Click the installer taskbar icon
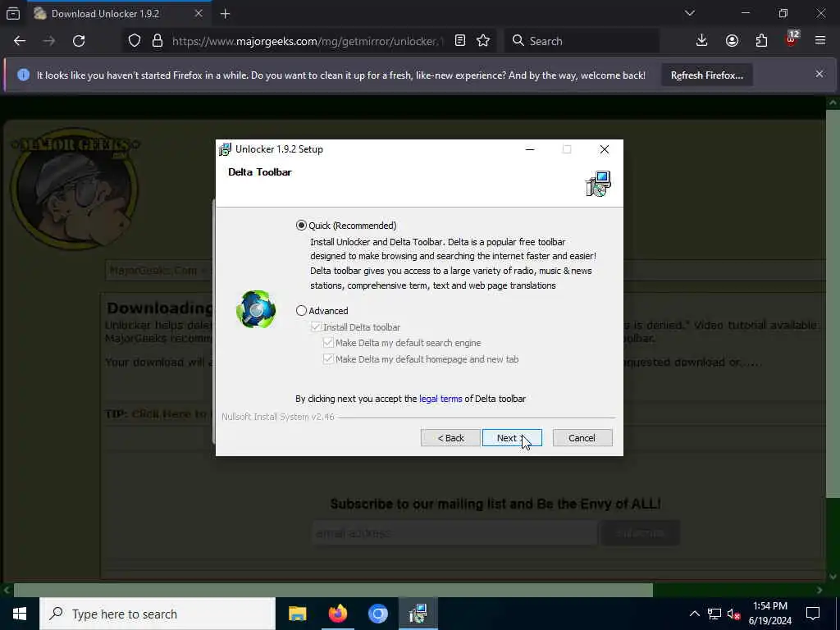The height and width of the screenshot is (630, 840). tap(418, 614)
